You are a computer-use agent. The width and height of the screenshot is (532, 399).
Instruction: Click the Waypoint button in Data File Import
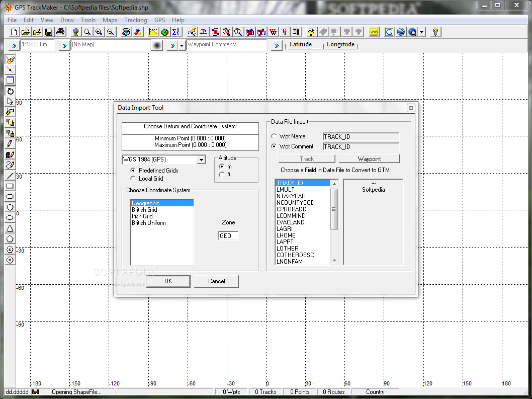click(369, 159)
